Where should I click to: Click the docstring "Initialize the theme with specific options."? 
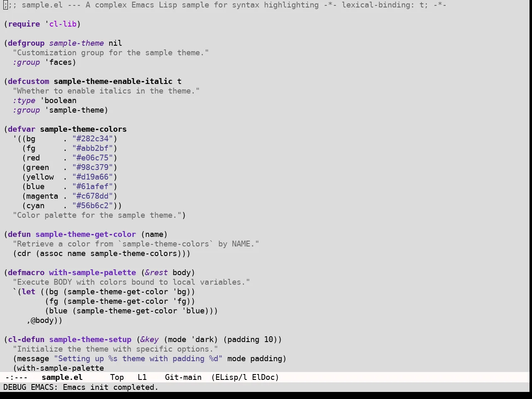coord(116,349)
